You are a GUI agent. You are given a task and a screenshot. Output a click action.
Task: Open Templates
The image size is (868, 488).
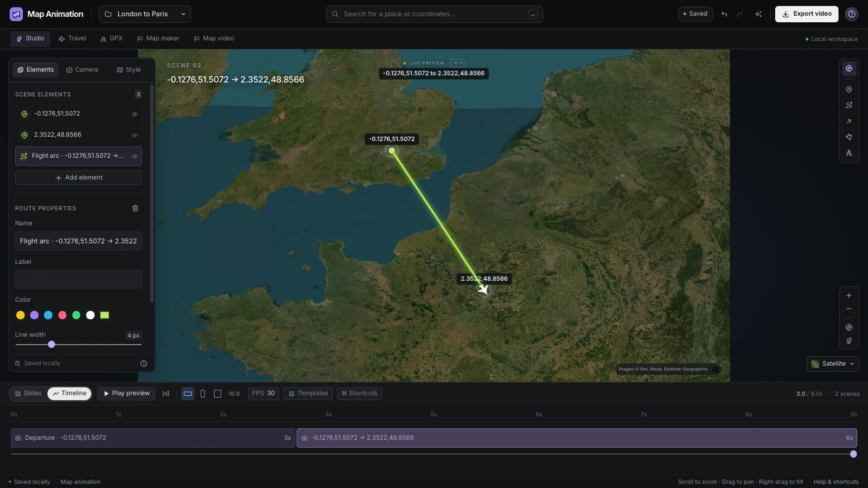coord(308,394)
